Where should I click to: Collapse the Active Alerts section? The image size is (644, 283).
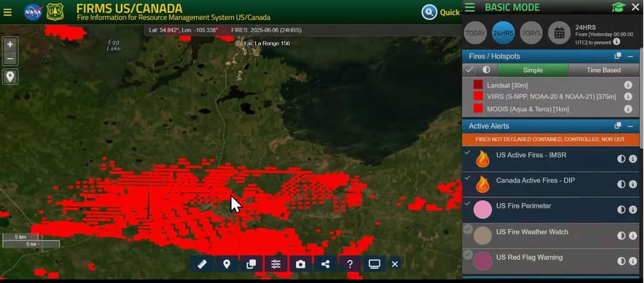[630, 126]
